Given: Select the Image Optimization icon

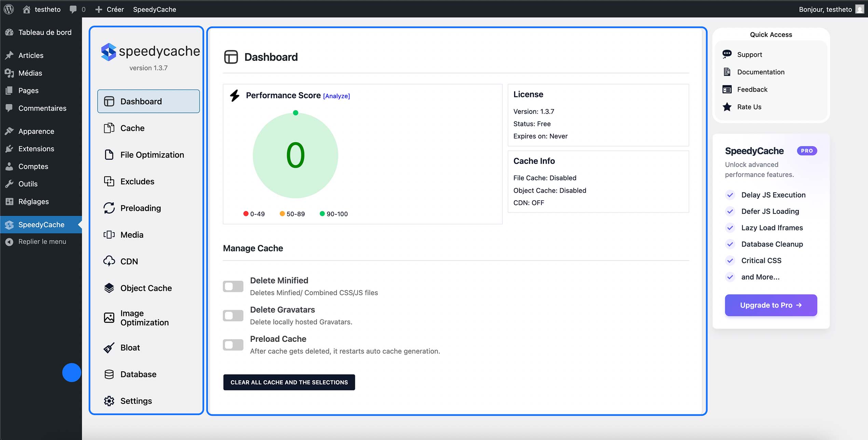Looking at the screenshot, I should 109,318.
